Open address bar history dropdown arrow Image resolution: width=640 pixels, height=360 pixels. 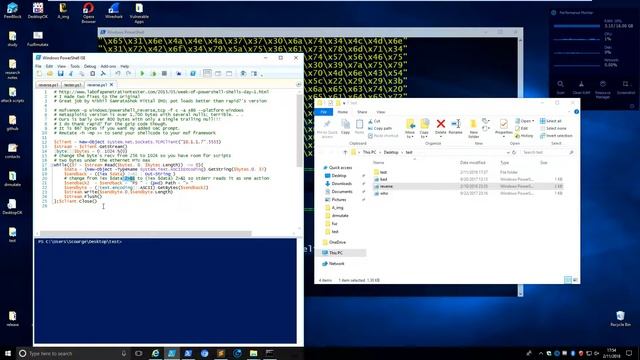click(x=508, y=152)
